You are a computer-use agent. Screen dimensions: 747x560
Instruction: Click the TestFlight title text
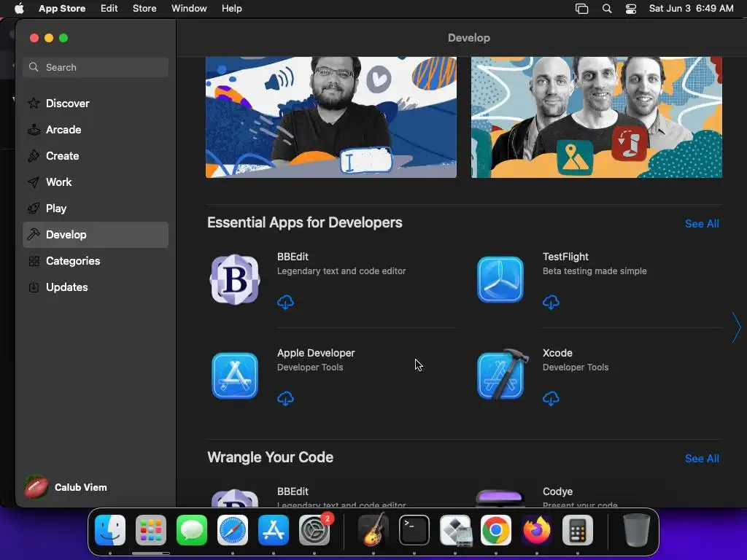pos(565,257)
